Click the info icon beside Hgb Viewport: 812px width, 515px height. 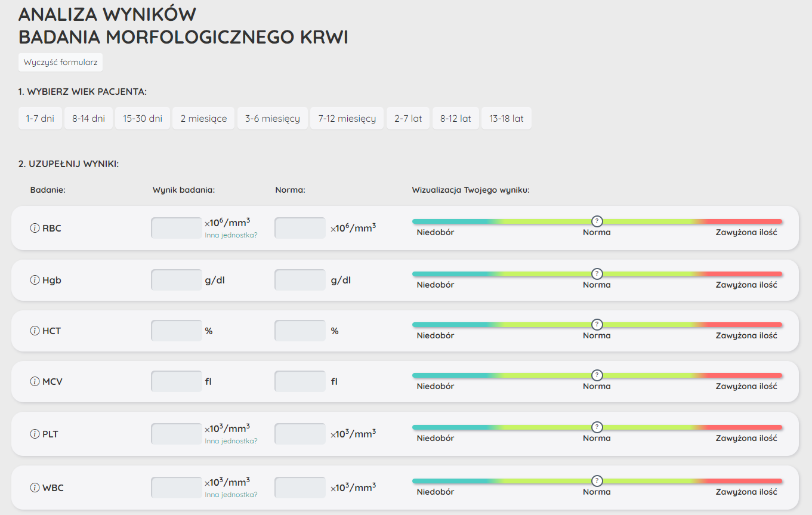point(35,280)
